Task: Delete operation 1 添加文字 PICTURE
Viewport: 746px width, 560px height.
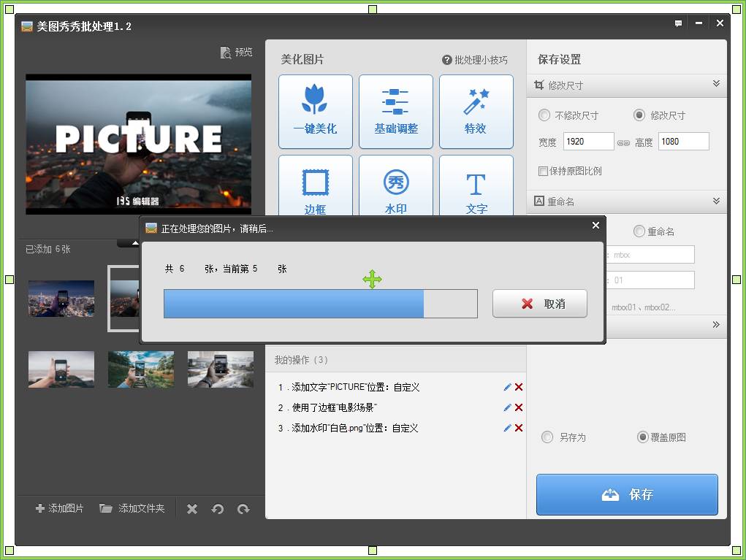Action: (519, 388)
